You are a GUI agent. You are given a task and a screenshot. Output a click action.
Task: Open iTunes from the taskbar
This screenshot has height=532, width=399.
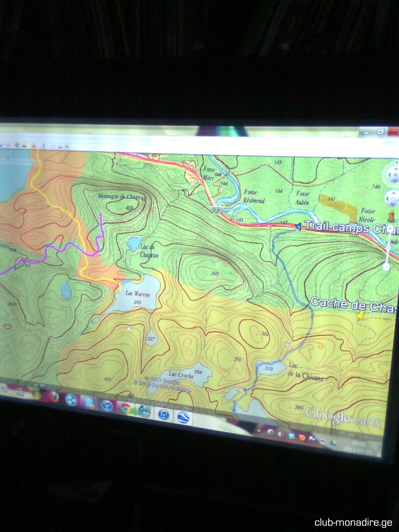pos(163,415)
